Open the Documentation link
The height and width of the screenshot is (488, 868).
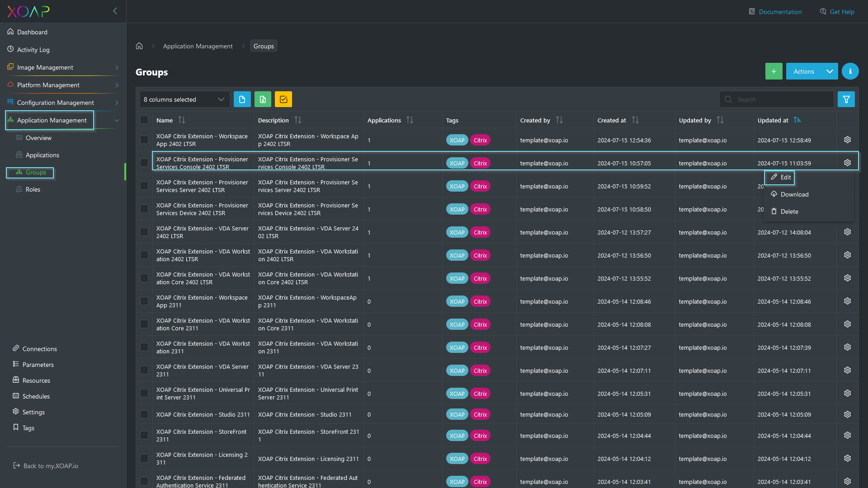775,12
